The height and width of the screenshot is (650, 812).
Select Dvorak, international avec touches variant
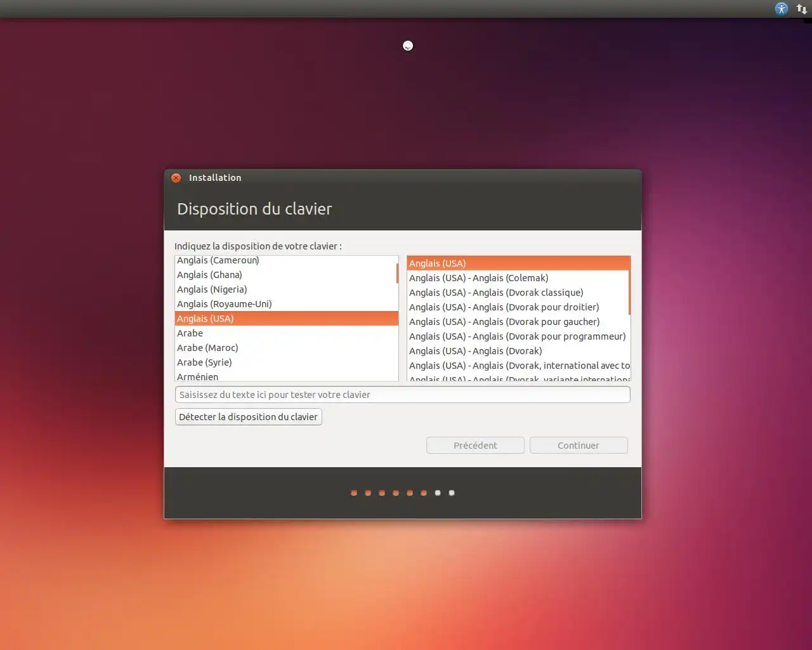click(x=518, y=366)
